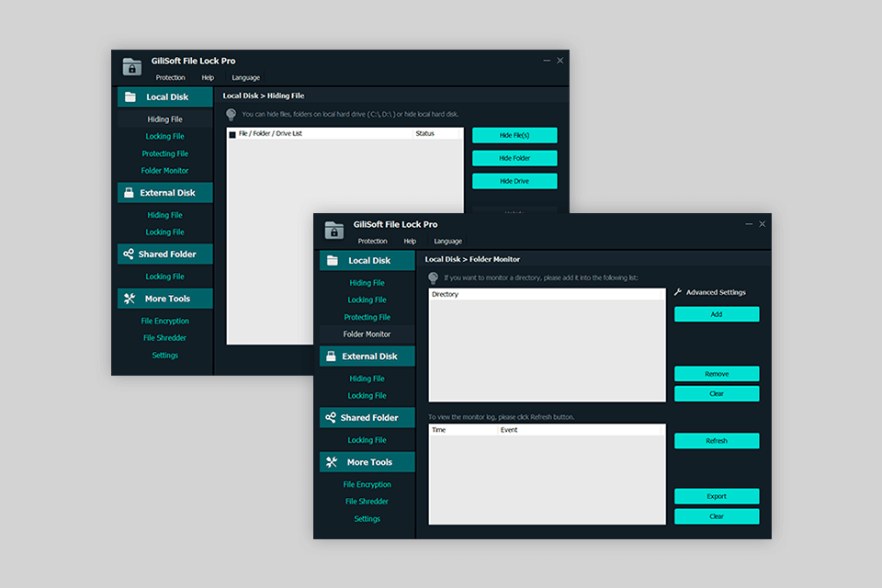Click the Advanced Settings wrench icon
Image resolution: width=882 pixels, height=588 pixels.
click(x=678, y=292)
